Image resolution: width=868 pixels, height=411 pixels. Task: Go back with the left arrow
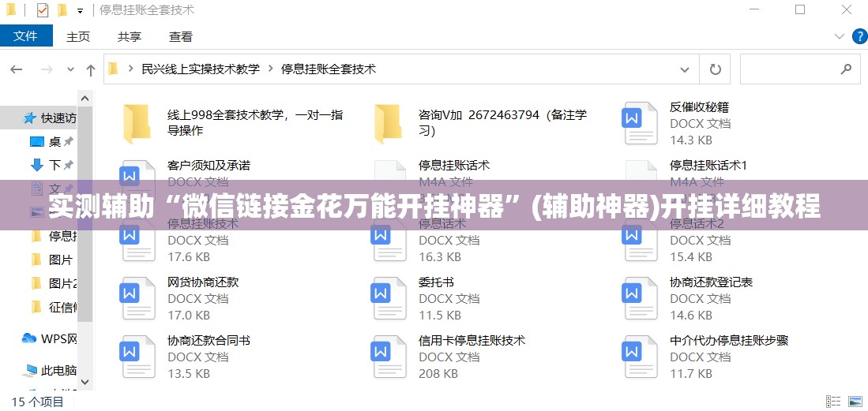(16, 69)
